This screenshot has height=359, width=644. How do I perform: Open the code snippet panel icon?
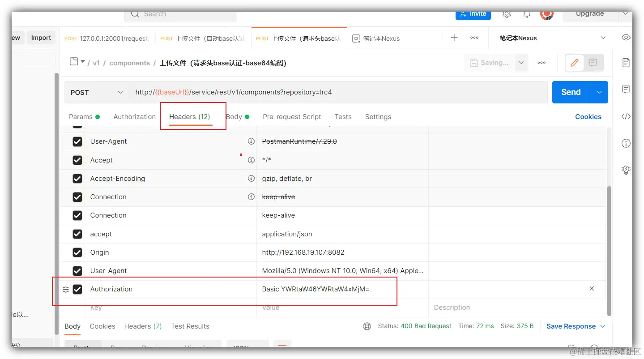pos(626,116)
